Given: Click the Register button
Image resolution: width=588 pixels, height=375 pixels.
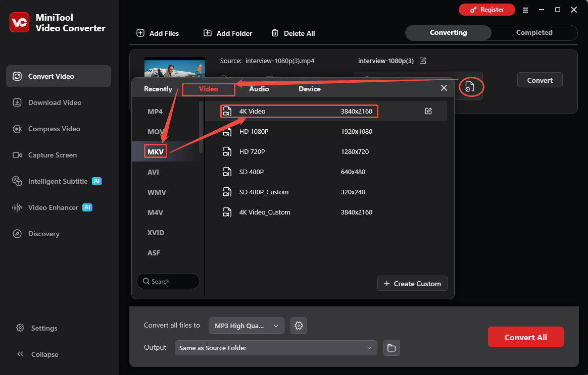Looking at the screenshot, I should (487, 10).
